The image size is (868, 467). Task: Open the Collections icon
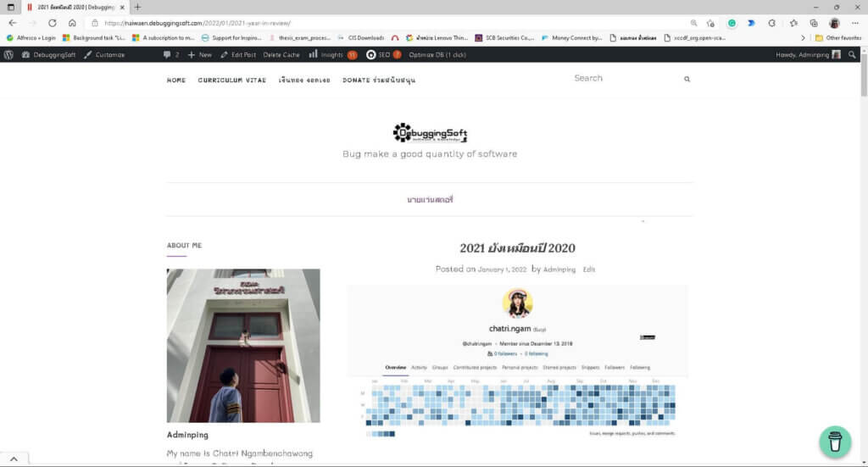(x=814, y=23)
